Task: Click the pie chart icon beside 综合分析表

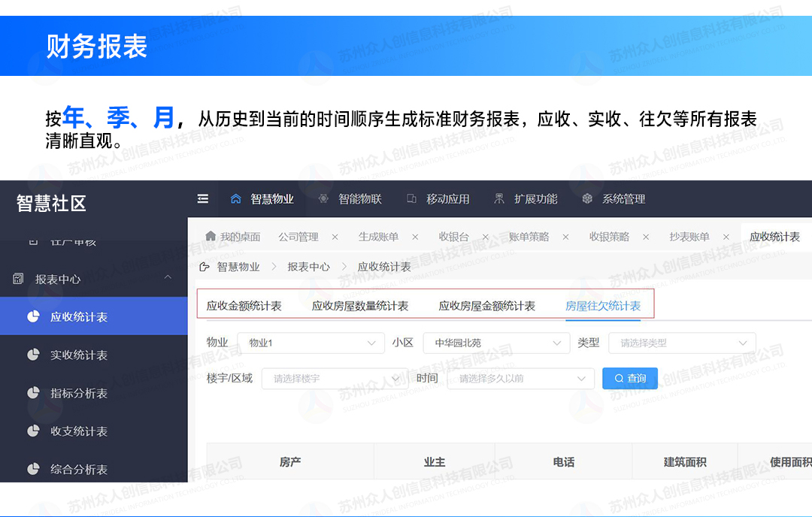Action: [x=33, y=469]
